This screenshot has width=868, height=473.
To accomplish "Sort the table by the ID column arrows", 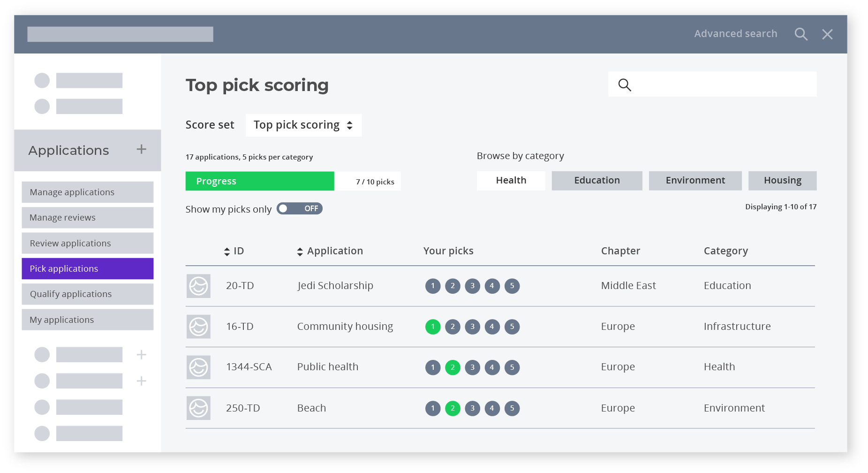I will (227, 252).
